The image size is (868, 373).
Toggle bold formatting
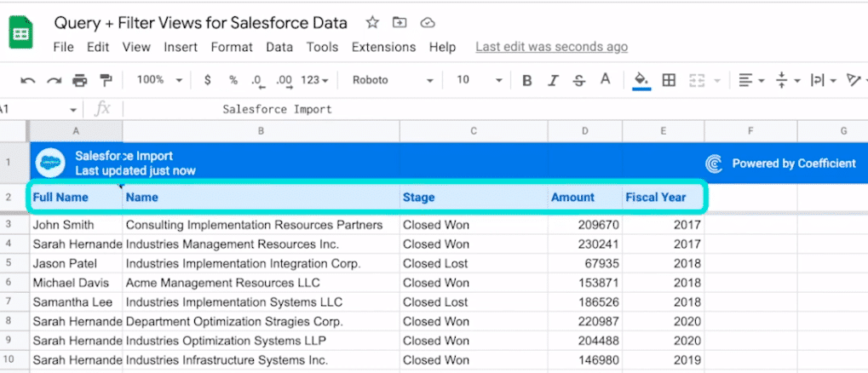tap(527, 80)
